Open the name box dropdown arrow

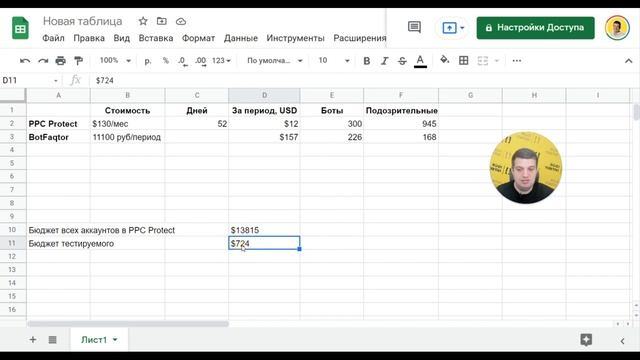(x=56, y=81)
